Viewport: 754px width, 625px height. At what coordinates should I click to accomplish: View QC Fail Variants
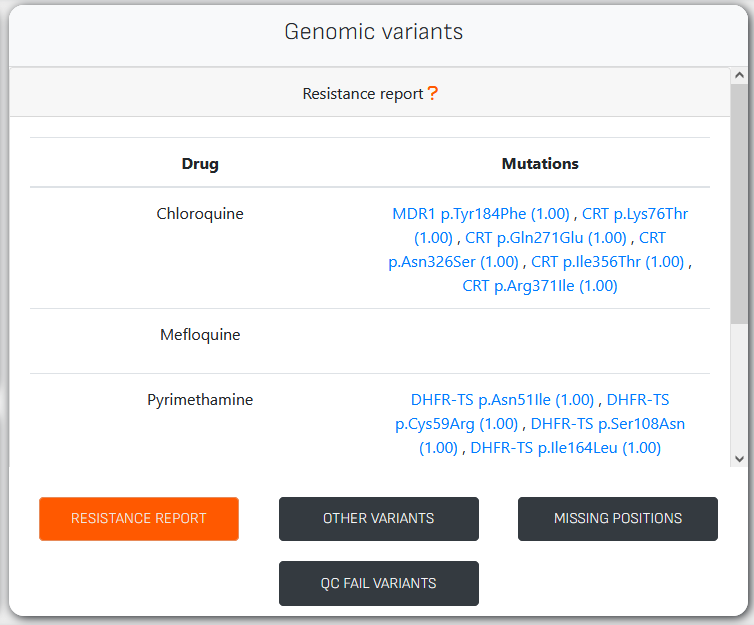click(378, 583)
